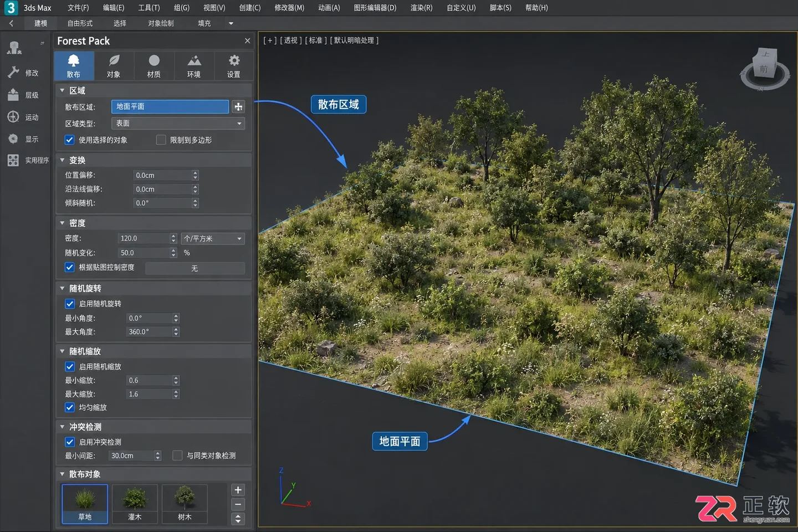The height and width of the screenshot is (532, 798).
Task: Open the density unit 个/平方米 dropdown
Action: 213,238
